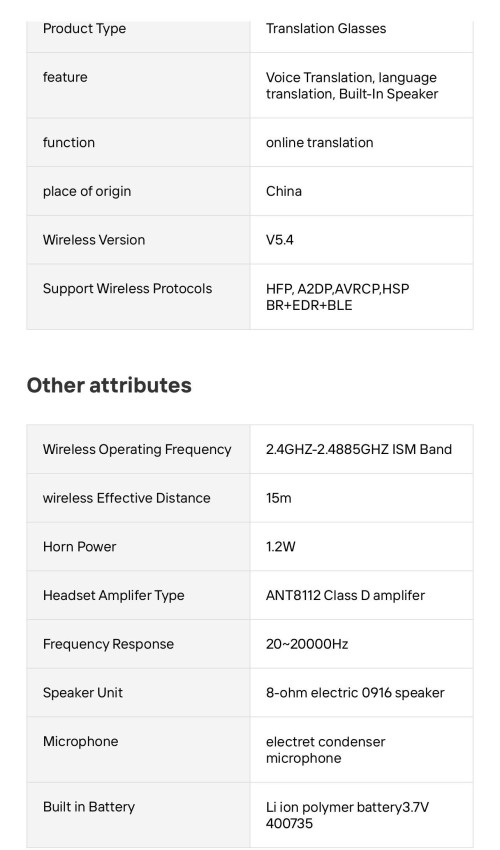This screenshot has width=500, height=850.
Task: Click the China place of origin value
Action: pos(284,191)
